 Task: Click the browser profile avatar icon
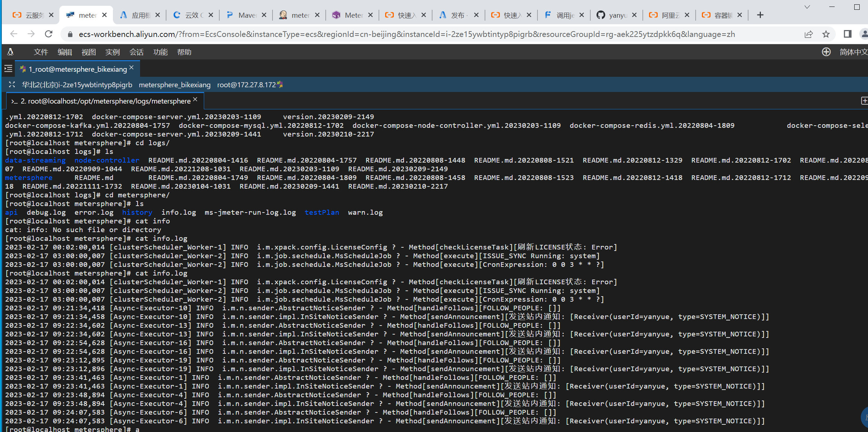tap(865, 34)
